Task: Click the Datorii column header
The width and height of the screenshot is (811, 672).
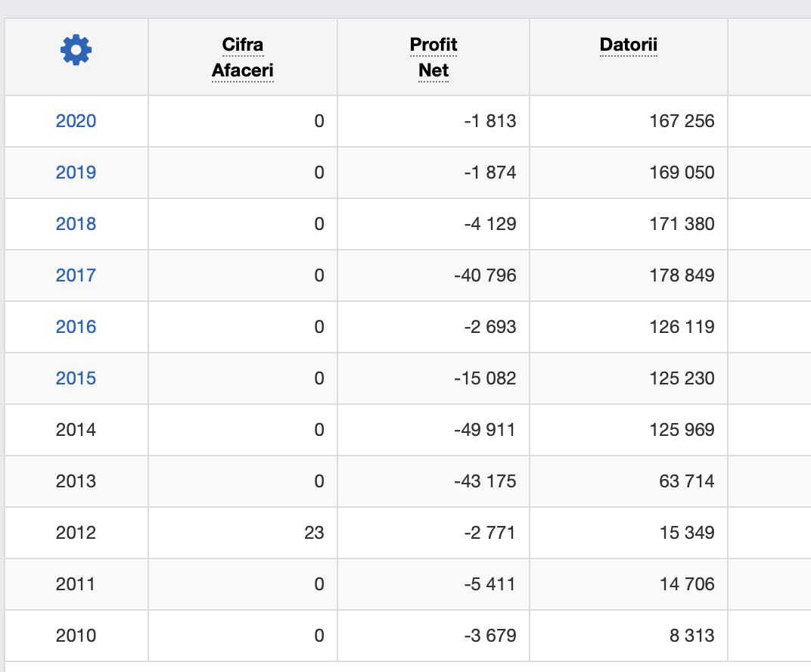Action: [x=629, y=45]
